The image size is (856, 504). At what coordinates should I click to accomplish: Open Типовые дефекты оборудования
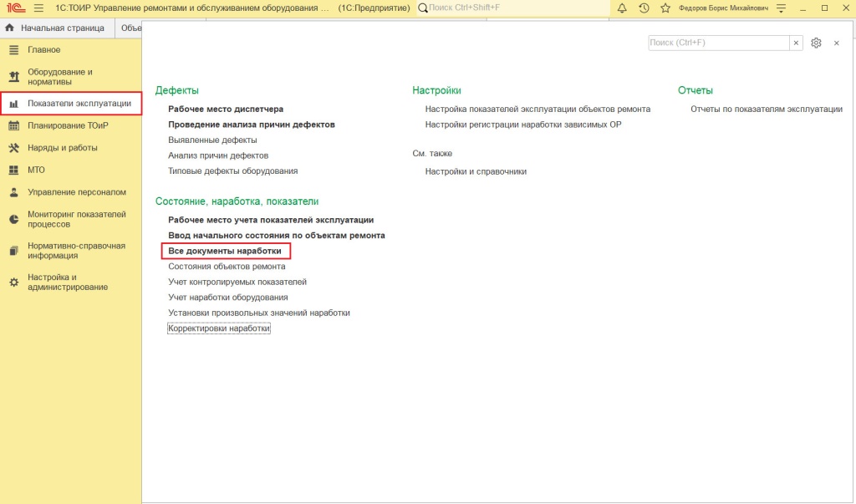[x=233, y=171]
